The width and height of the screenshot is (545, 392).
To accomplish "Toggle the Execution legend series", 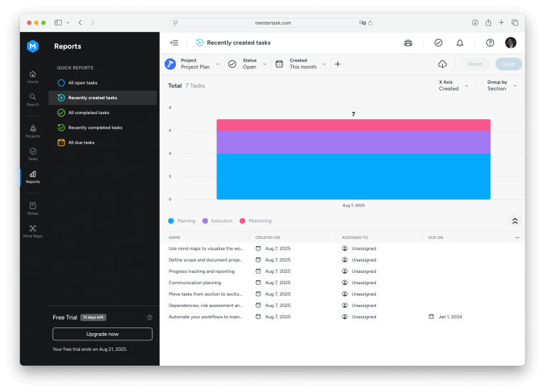I will (x=217, y=221).
